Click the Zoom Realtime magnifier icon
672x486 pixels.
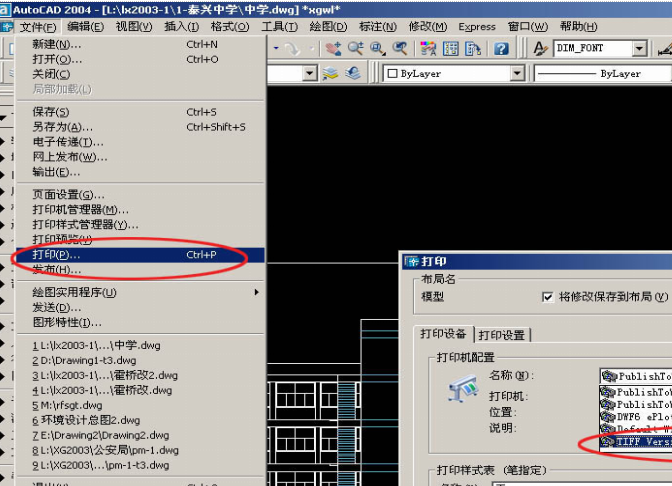pyautogui.click(x=356, y=48)
